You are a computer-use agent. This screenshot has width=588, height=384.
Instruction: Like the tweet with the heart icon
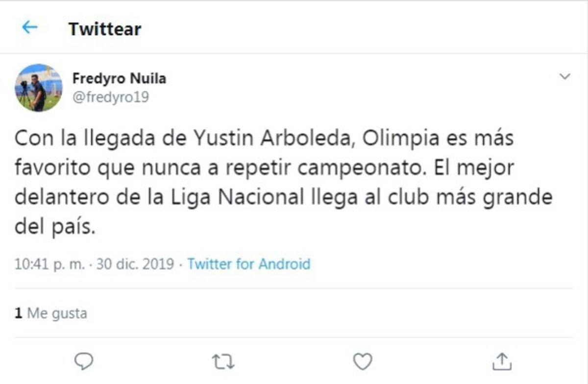[x=363, y=361]
